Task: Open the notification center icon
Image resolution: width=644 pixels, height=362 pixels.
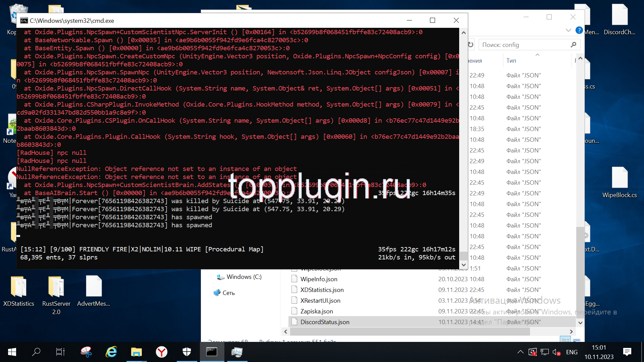Action: [x=627, y=352]
